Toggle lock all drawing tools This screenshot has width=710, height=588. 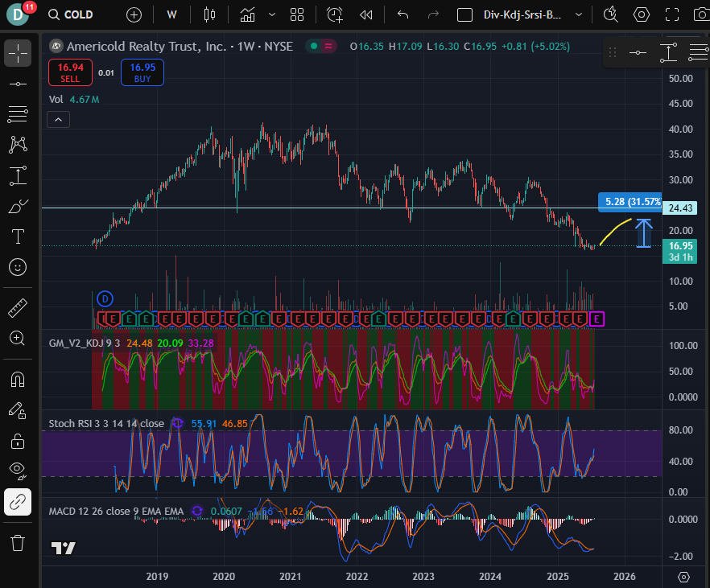(x=18, y=441)
